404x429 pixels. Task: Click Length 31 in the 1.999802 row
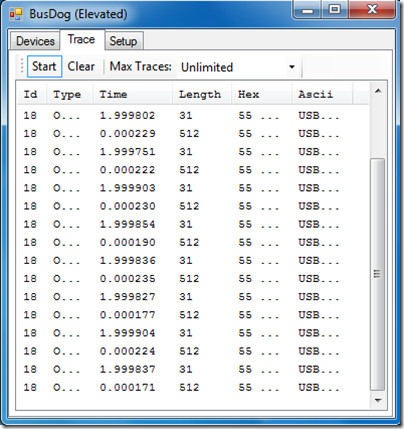point(186,116)
